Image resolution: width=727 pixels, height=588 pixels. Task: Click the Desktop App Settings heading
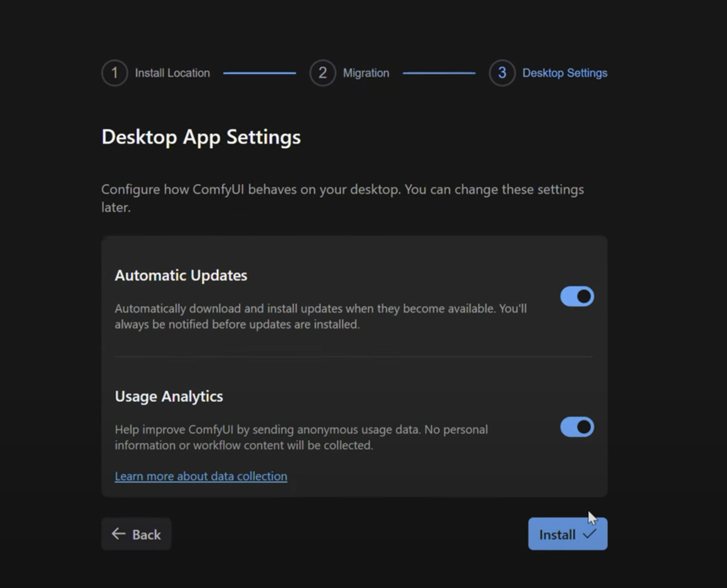tap(201, 137)
